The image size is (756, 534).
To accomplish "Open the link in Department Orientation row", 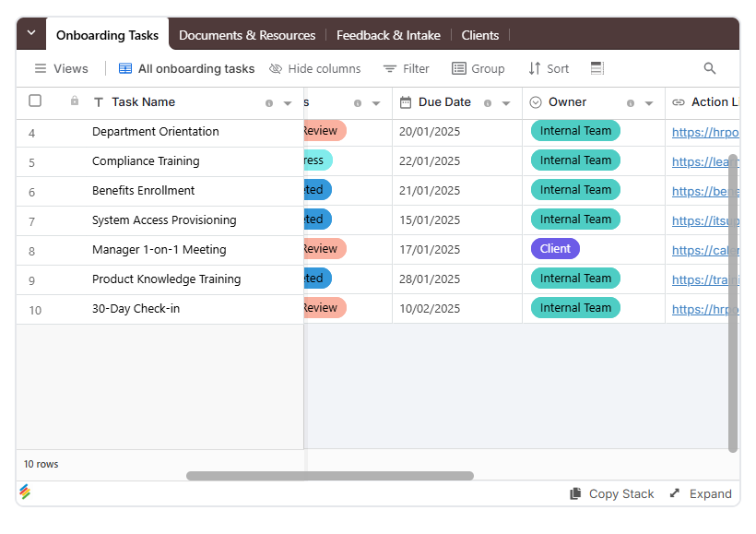I will pos(705,132).
